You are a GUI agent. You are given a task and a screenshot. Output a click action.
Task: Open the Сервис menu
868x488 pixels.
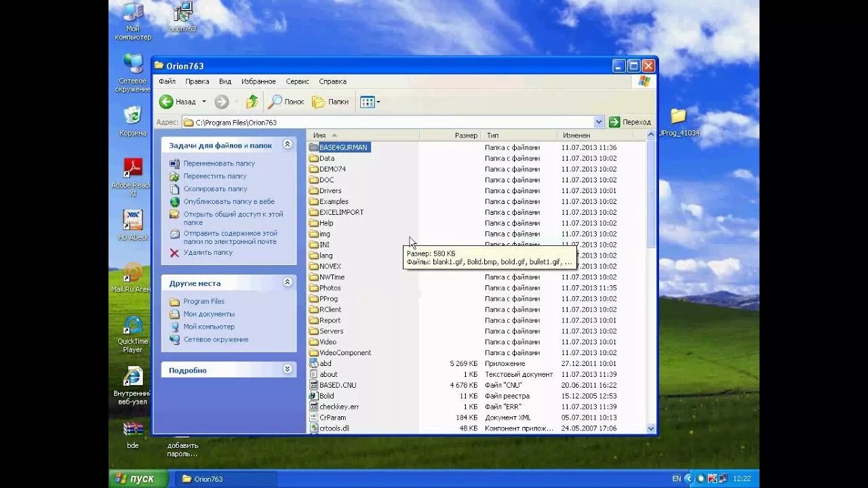pos(297,81)
